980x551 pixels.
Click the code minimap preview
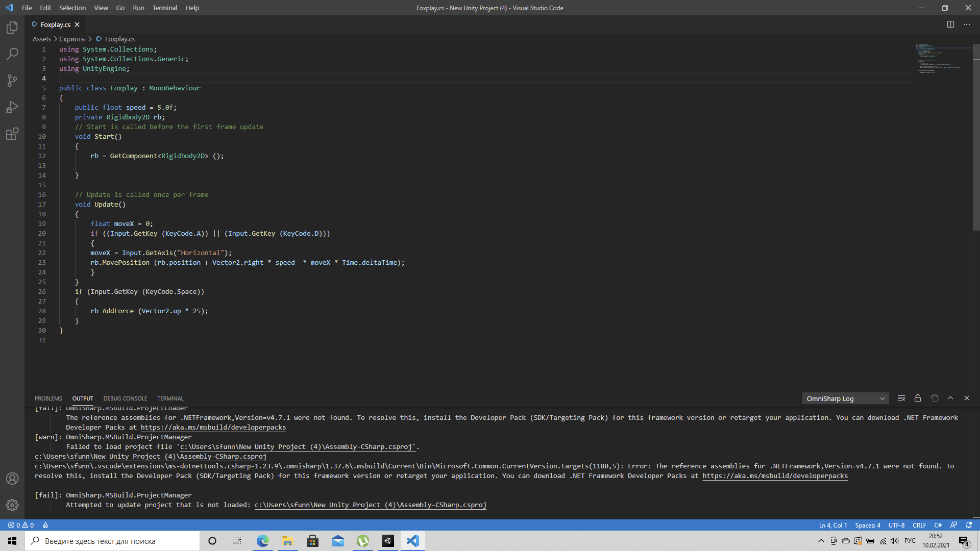tap(943, 60)
